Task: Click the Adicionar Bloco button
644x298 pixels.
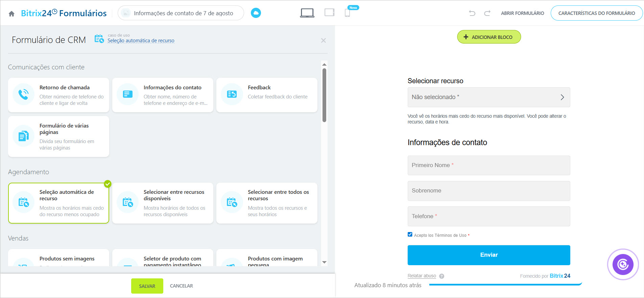Action: coord(489,37)
